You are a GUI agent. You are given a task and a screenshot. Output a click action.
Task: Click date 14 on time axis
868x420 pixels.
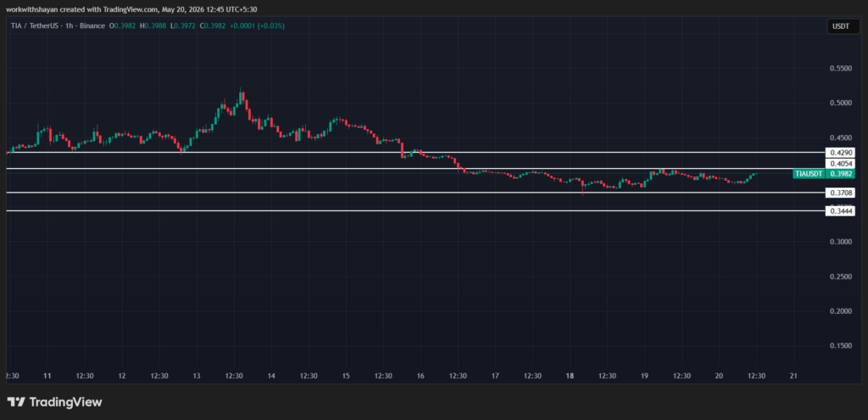pos(271,376)
